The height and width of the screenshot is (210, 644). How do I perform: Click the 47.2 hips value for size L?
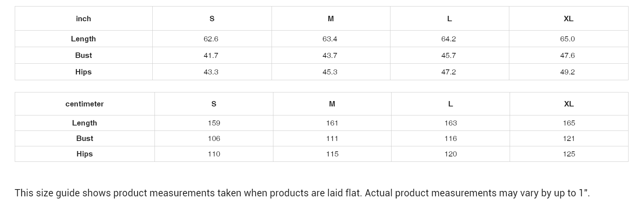449,72
